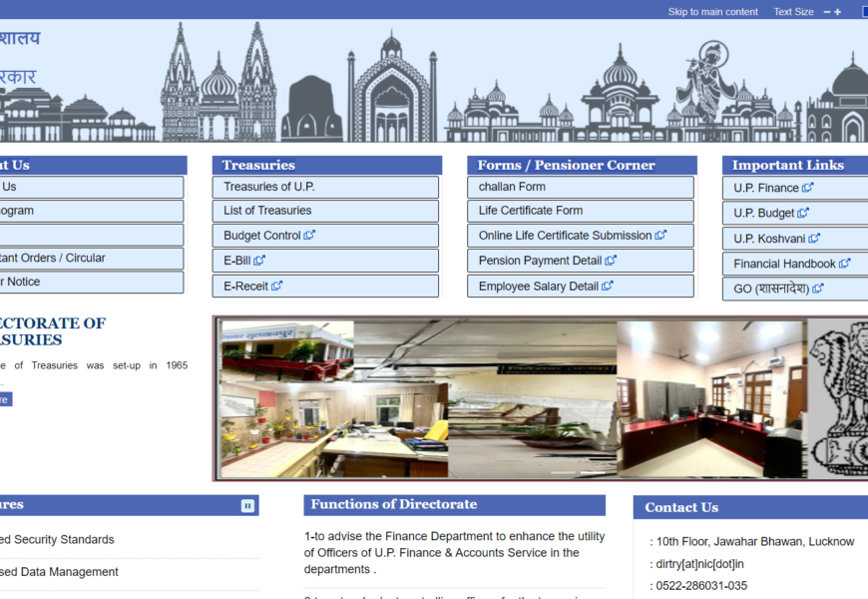
Task: Click external link icon beside U.P. Finance
Action: [x=808, y=188]
